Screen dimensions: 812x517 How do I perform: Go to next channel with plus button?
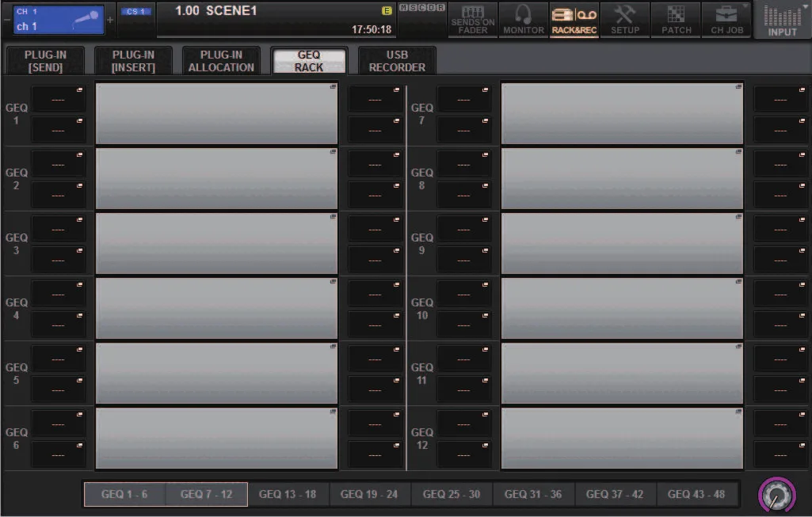tap(110, 20)
